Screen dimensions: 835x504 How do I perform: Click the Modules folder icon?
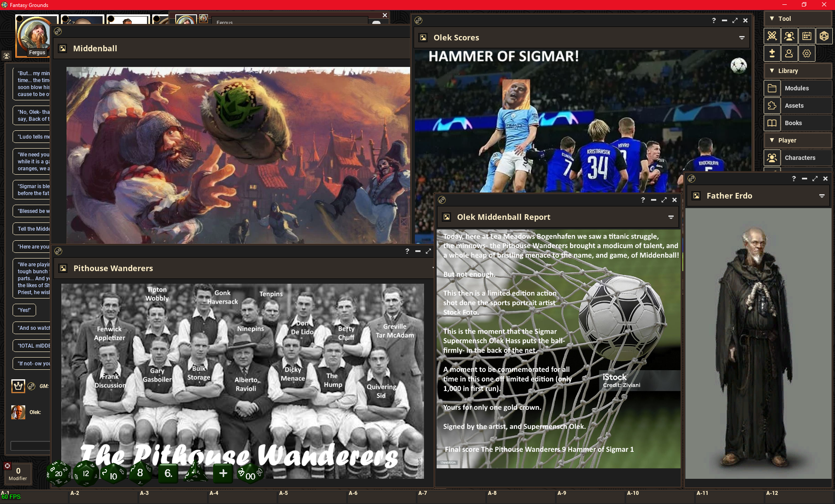pyautogui.click(x=772, y=88)
